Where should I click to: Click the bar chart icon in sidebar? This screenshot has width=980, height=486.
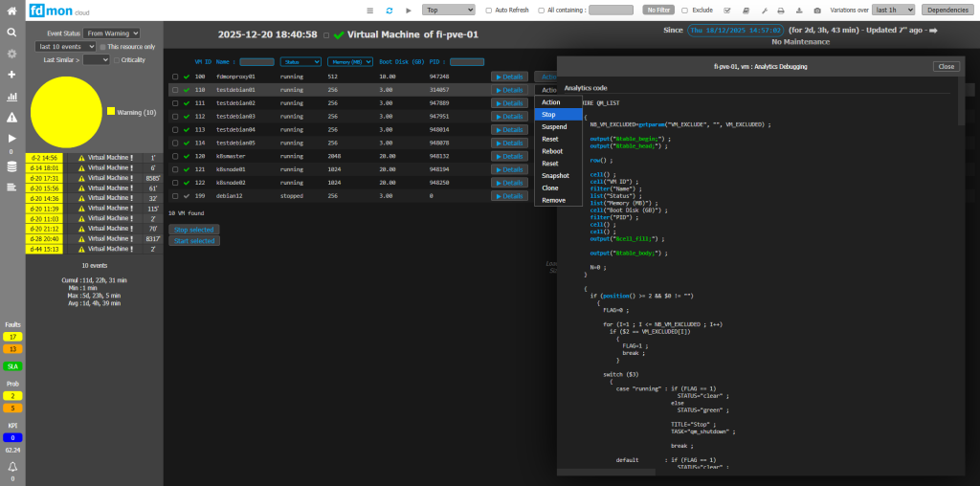[11, 97]
